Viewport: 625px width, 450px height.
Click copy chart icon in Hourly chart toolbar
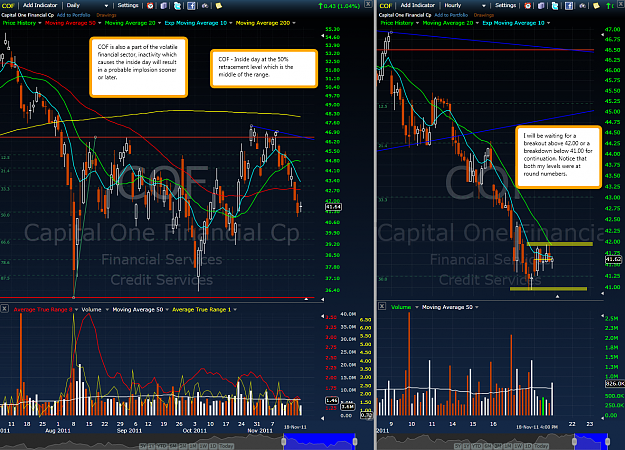tap(541, 6)
